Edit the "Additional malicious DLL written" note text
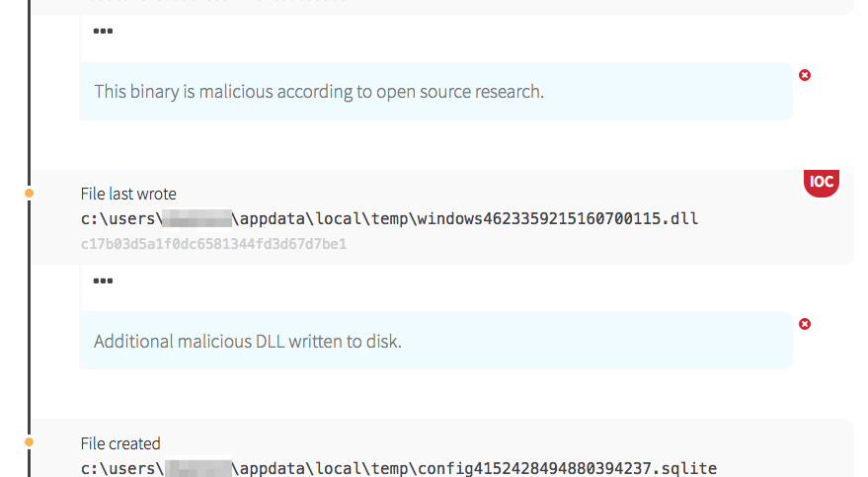 pyautogui.click(x=248, y=342)
